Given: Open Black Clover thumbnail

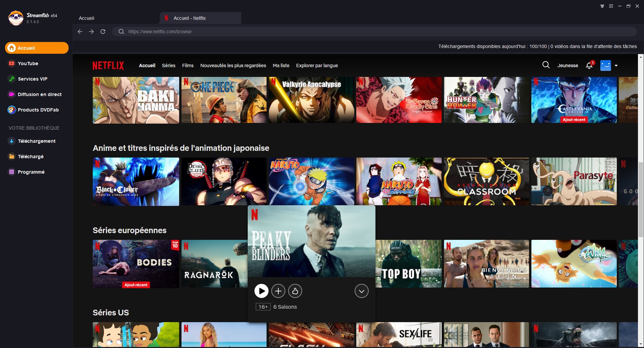Looking at the screenshot, I should point(136,182).
